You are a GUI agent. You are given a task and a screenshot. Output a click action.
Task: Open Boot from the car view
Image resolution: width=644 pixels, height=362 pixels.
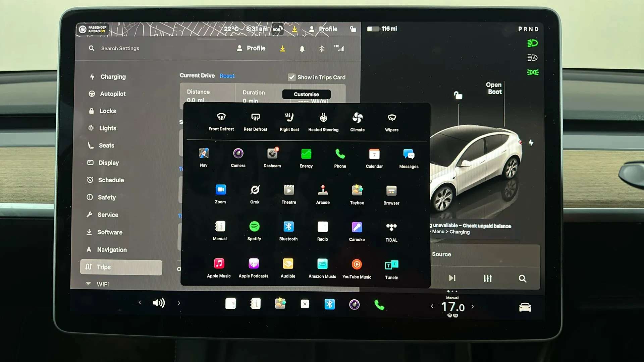pyautogui.click(x=494, y=88)
